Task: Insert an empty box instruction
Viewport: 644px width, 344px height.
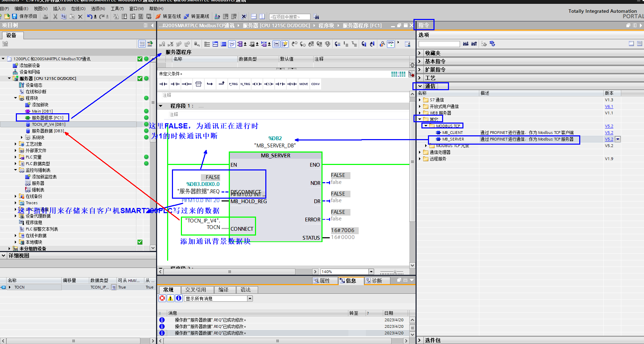Action: [198, 84]
